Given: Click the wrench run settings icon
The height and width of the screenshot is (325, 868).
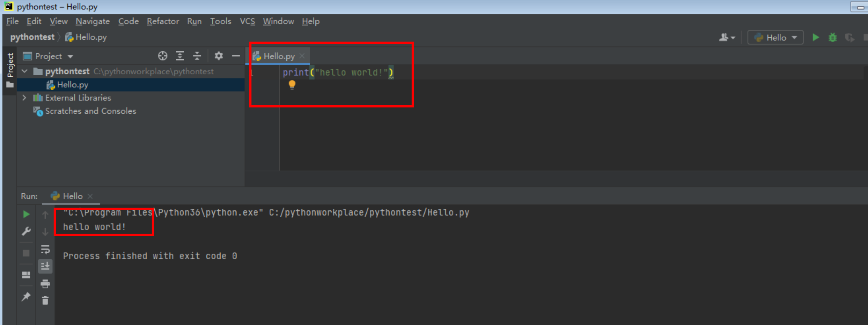Looking at the screenshot, I should [x=26, y=231].
